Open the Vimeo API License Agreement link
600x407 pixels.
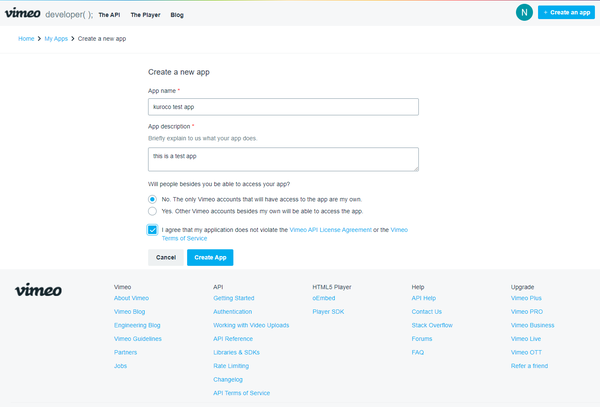[331, 230]
